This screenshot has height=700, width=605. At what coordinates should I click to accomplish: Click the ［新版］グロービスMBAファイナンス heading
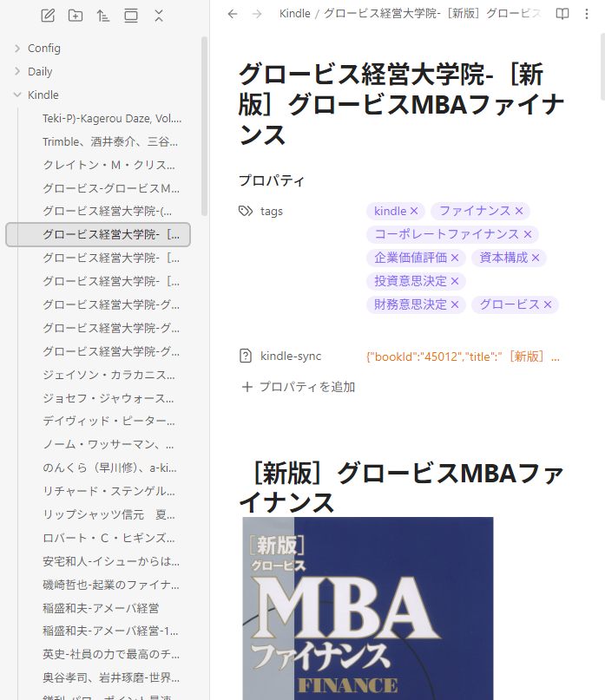[x=402, y=487]
